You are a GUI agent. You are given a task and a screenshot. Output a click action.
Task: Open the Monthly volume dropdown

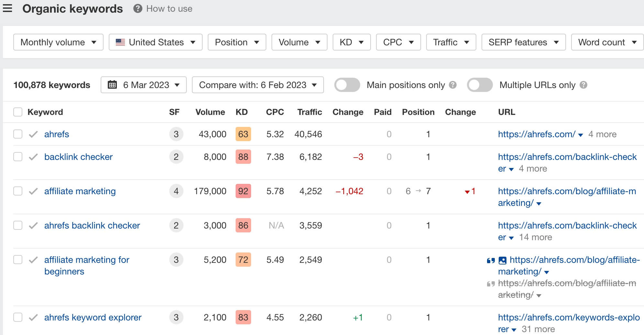point(58,42)
